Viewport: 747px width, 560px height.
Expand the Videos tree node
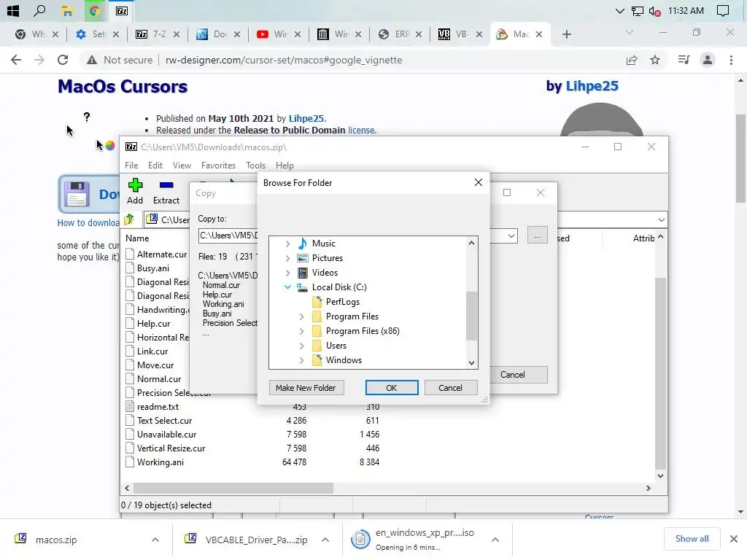[x=287, y=273]
